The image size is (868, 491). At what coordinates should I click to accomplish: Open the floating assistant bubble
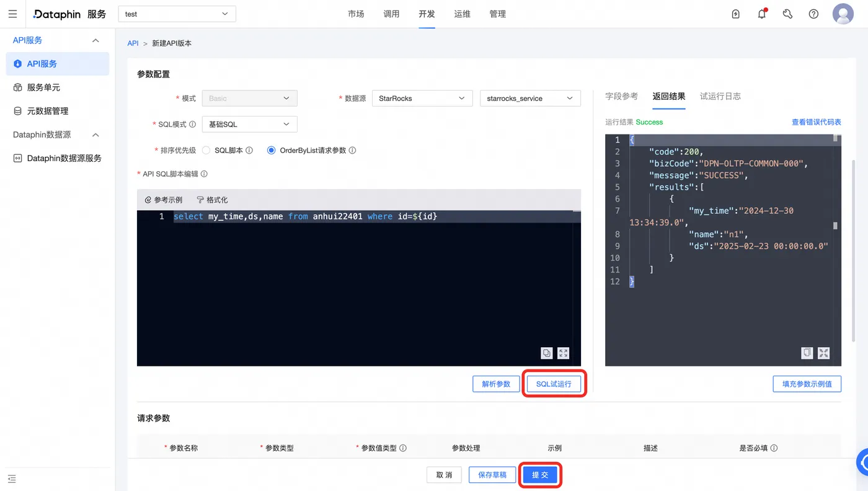click(862, 461)
